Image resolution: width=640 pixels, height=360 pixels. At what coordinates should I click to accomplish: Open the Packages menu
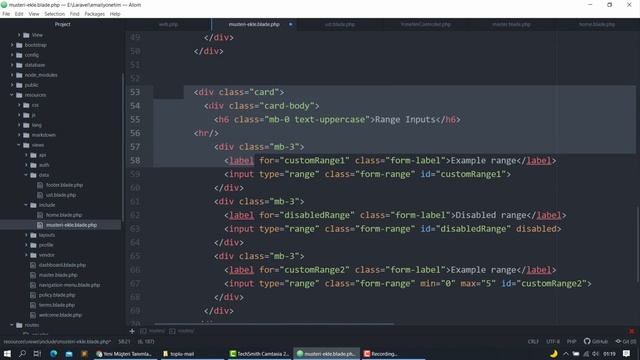95,14
